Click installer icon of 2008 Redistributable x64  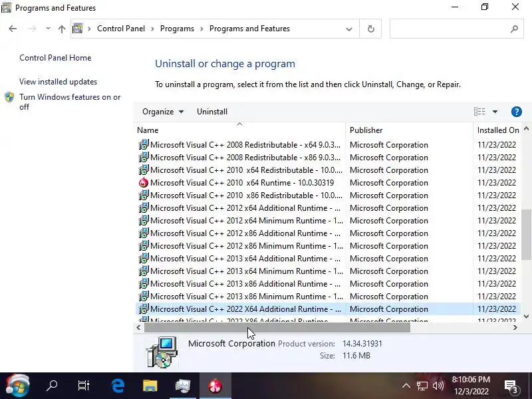144,144
